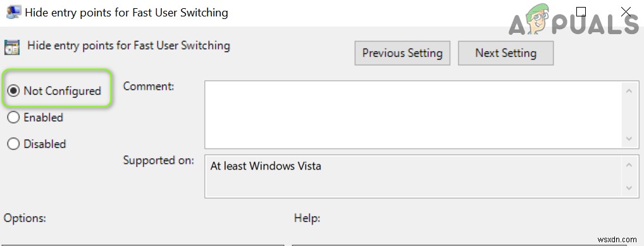Click the Appuals logo watermark
The height and width of the screenshot is (246, 644).
point(574,20)
